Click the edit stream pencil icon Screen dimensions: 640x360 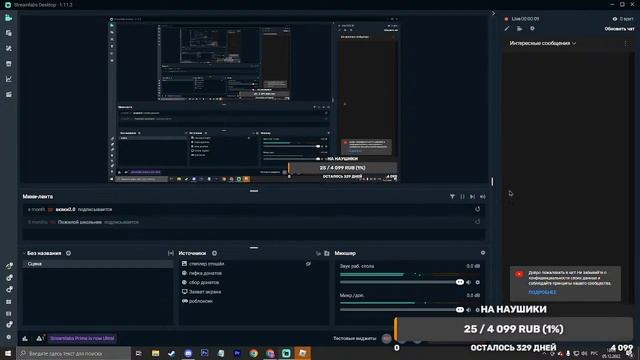[507, 29]
